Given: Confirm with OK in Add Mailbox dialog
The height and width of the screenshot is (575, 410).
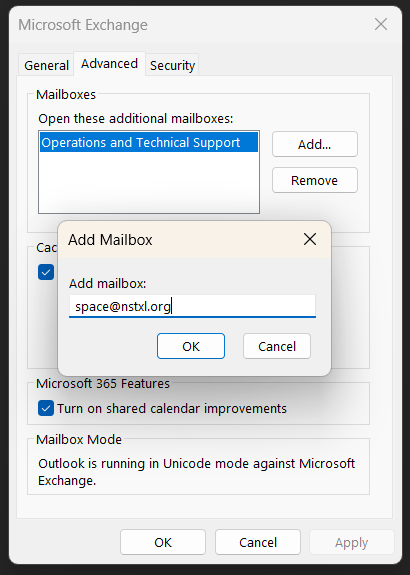Looking at the screenshot, I should (191, 346).
